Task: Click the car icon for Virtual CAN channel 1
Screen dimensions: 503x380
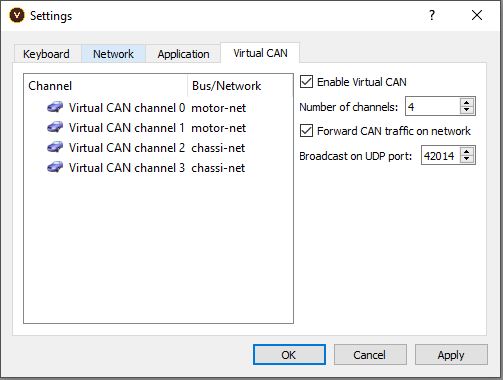Action: click(x=55, y=127)
